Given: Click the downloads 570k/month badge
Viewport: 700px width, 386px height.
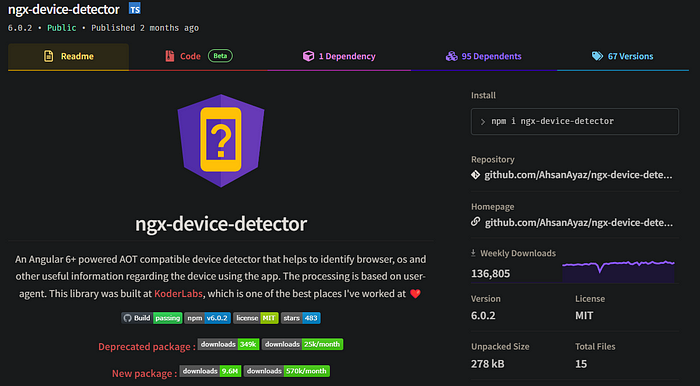Looking at the screenshot, I should pyautogui.click(x=287, y=371).
